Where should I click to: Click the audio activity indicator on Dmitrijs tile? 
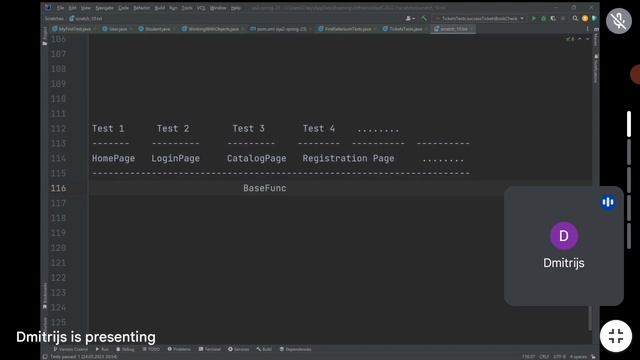(x=608, y=202)
